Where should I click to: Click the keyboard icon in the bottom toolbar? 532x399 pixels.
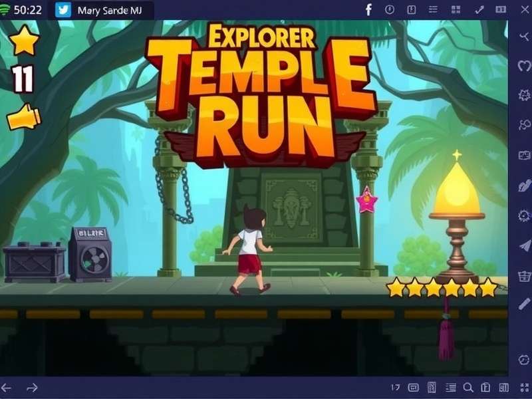click(414, 388)
